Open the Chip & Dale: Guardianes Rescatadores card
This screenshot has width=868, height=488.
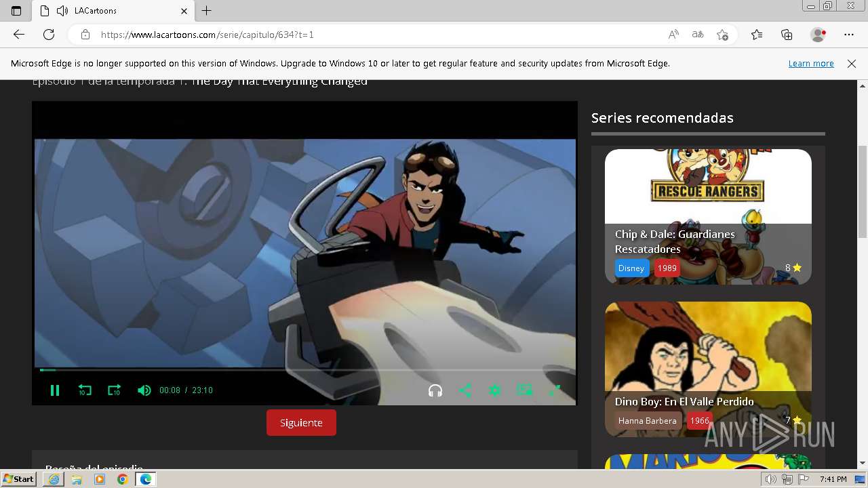[708, 217]
